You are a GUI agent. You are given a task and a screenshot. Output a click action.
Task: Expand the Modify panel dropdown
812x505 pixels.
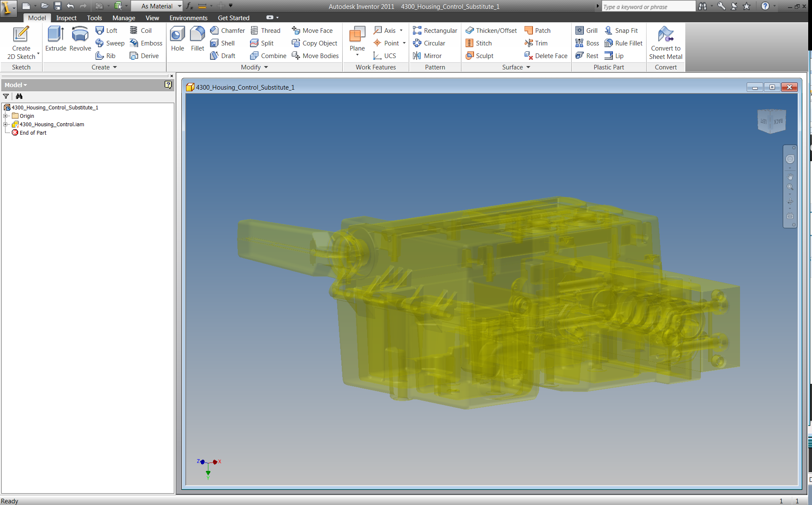click(266, 67)
